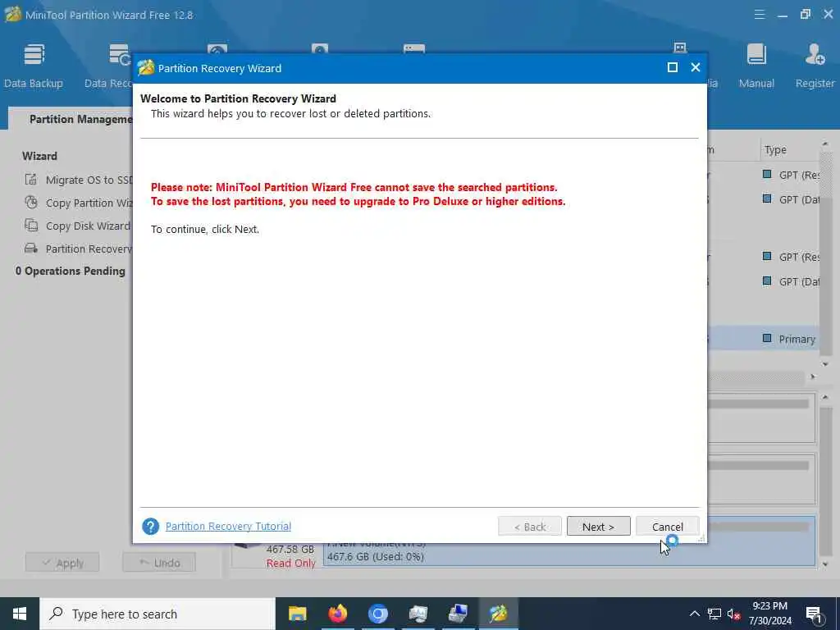Click the right arrow of horizontal scrollbar
This screenshot has width=840, height=630.
point(813,377)
